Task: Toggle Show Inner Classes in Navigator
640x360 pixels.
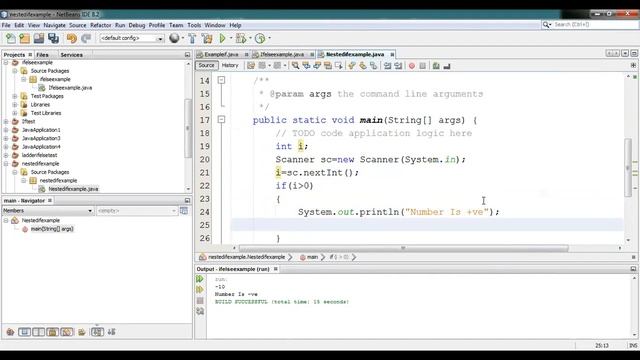Action: (x=67, y=332)
